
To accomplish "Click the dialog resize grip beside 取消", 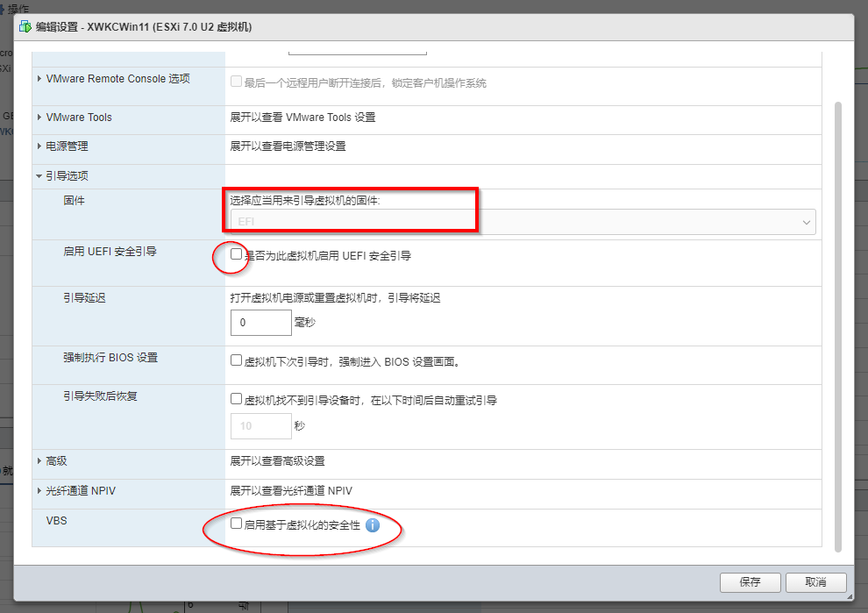I will (850, 596).
